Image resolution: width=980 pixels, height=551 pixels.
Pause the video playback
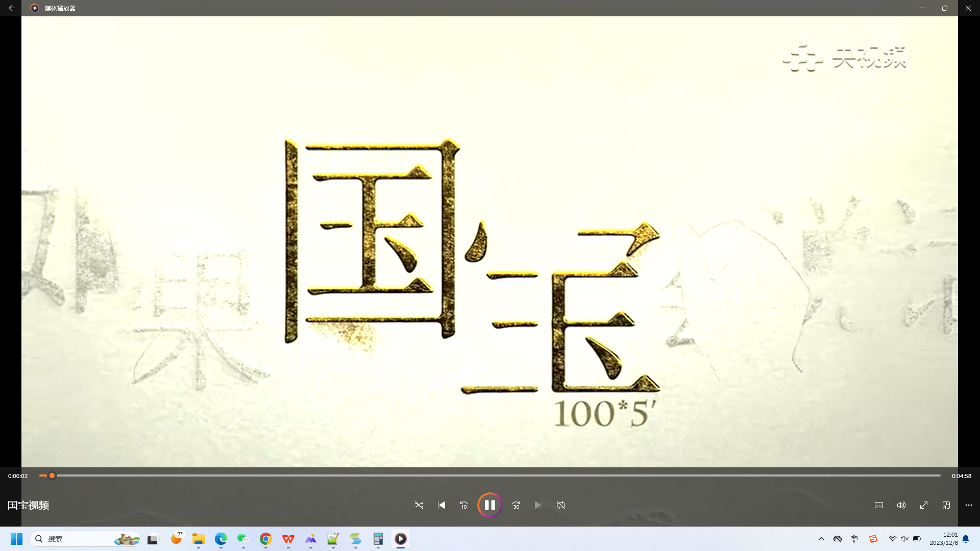pos(489,505)
